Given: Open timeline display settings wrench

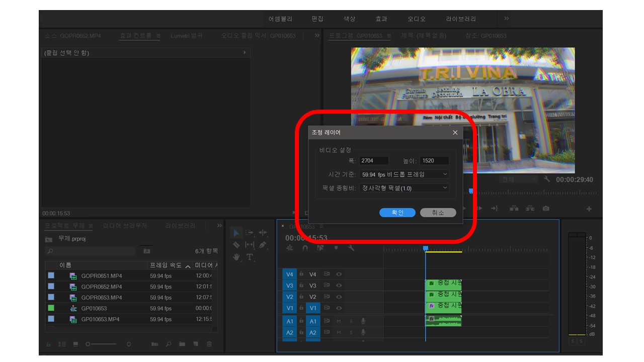Looking at the screenshot, I should 351,248.
